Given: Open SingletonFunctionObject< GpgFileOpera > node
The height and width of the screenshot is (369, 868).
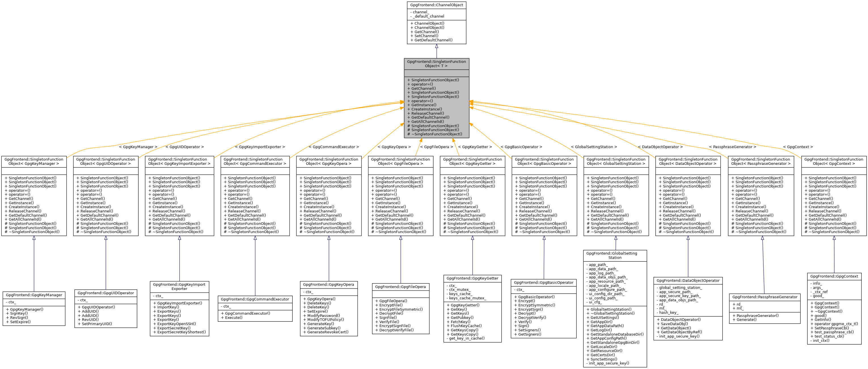Looking at the screenshot, I should point(401,196).
